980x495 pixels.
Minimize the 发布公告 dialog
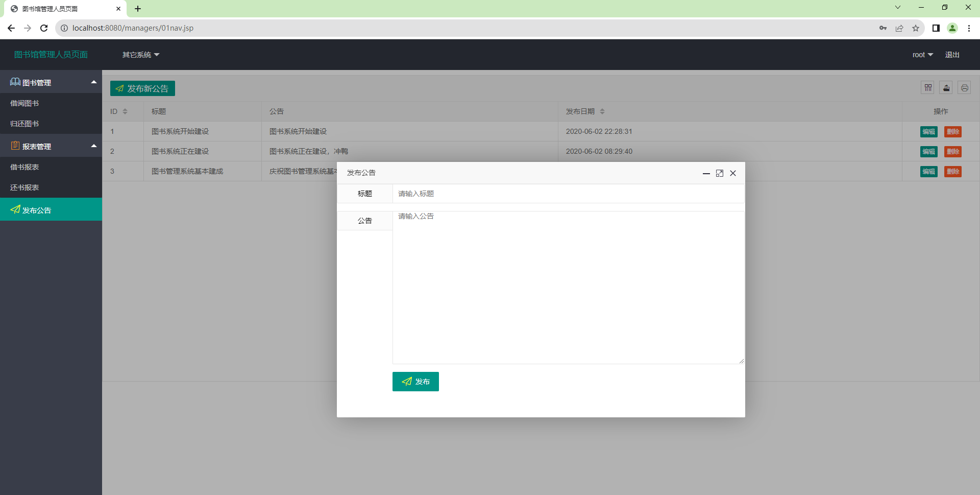[x=706, y=174]
